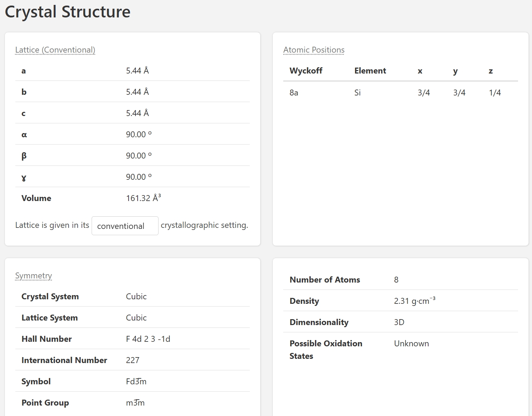Click the Crystal Structure page title
The height and width of the screenshot is (416, 532).
coord(68,12)
